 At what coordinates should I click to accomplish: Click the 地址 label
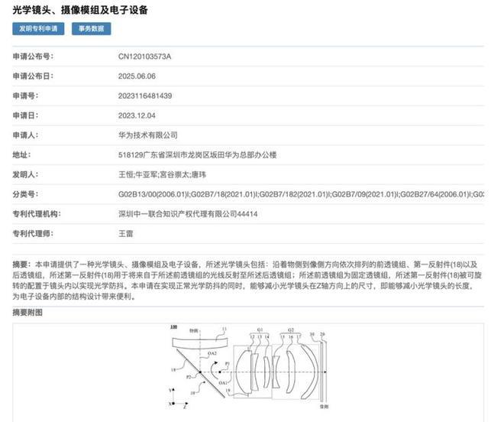(x=21, y=155)
